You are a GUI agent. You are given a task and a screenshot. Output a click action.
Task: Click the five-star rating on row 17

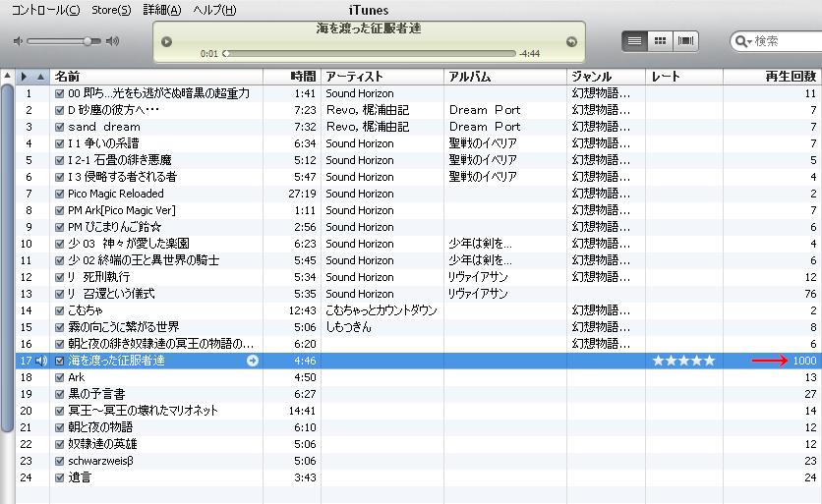[x=683, y=361]
